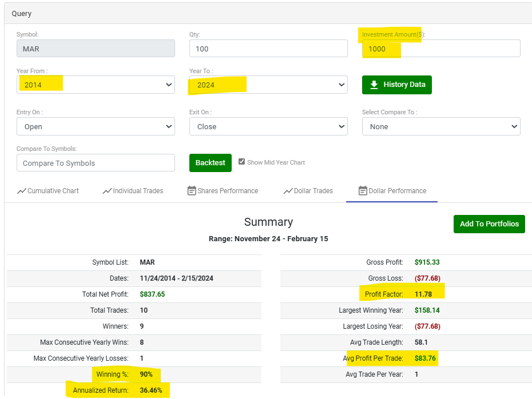Click the Winning % value 90%
The height and width of the screenshot is (399, 532).
(x=146, y=374)
